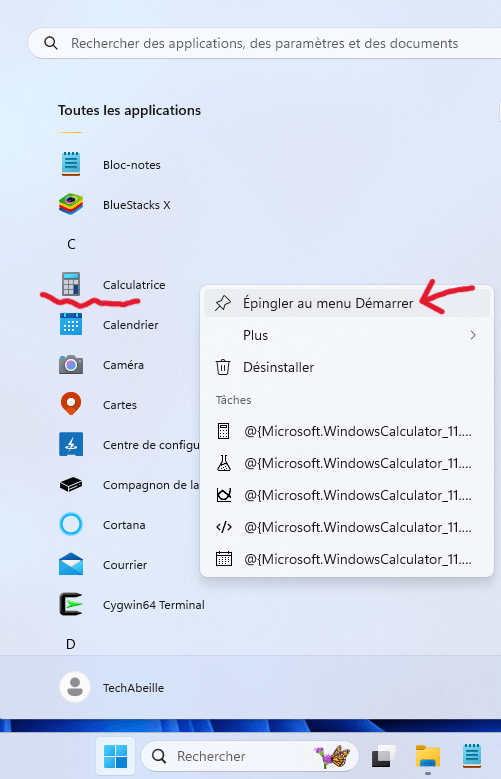Click the Bloc-notes label
The width and height of the screenshot is (501, 779).
point(132,165)
